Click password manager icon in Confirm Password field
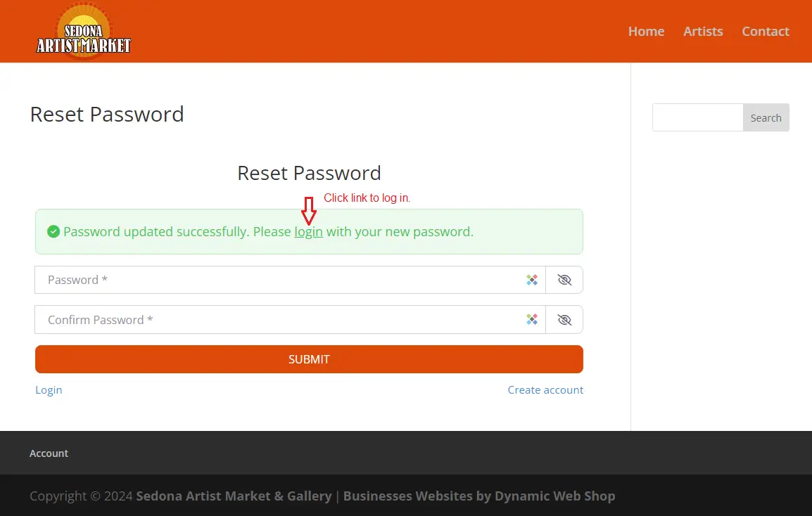This screenshot has height=516, width=812. [532, 320]
